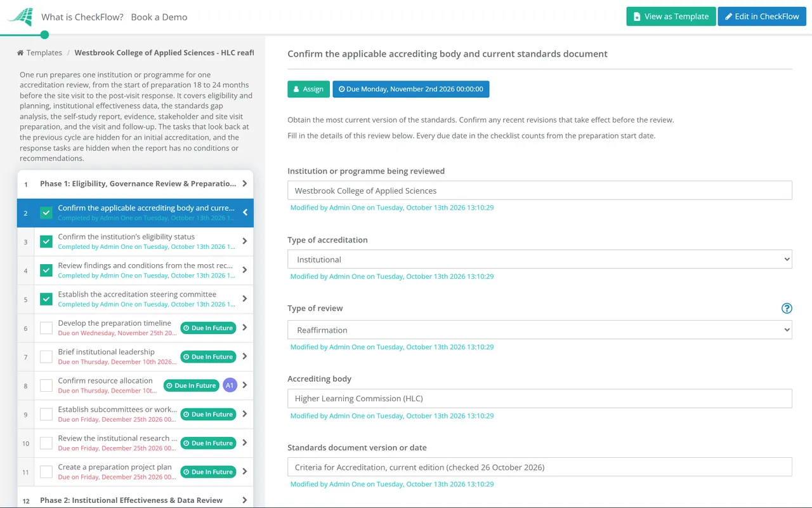This screenshot has width=812, height=508.
Task: Click the Due In Future badge on task 6
Action: click(208, 328)
